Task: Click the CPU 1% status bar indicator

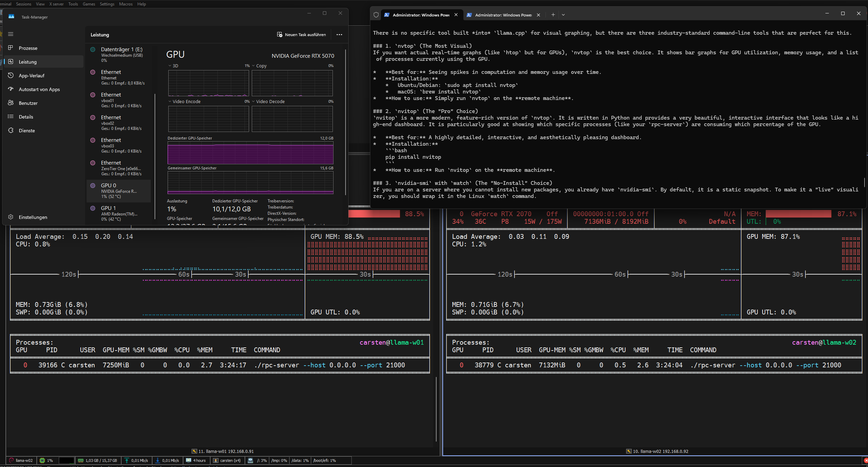Action: 46,460
